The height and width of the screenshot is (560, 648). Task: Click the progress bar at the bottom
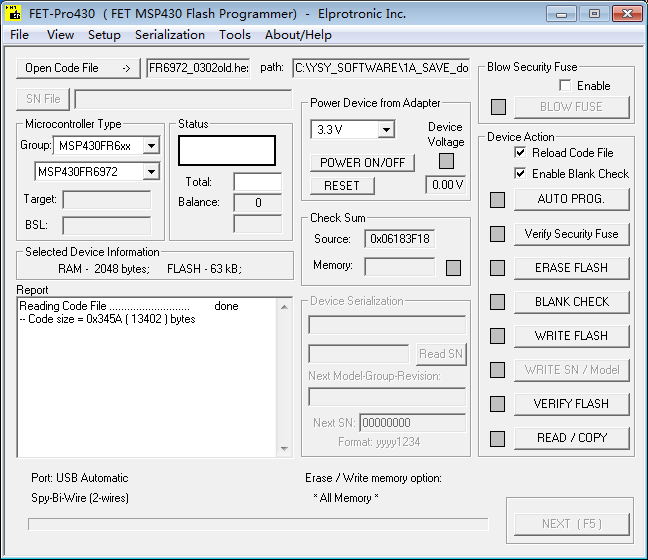pyautogui.click(x=258, y=524)
